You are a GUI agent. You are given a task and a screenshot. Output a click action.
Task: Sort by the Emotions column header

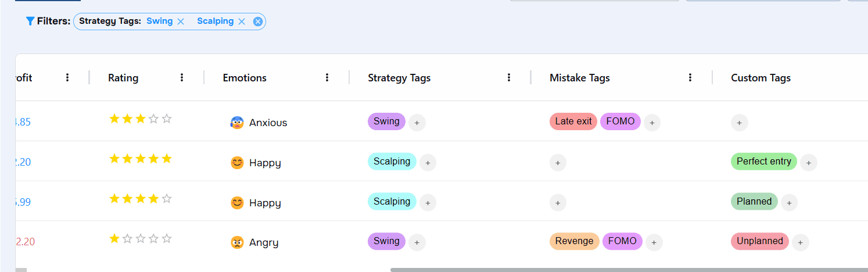click(x=245, y=78)
